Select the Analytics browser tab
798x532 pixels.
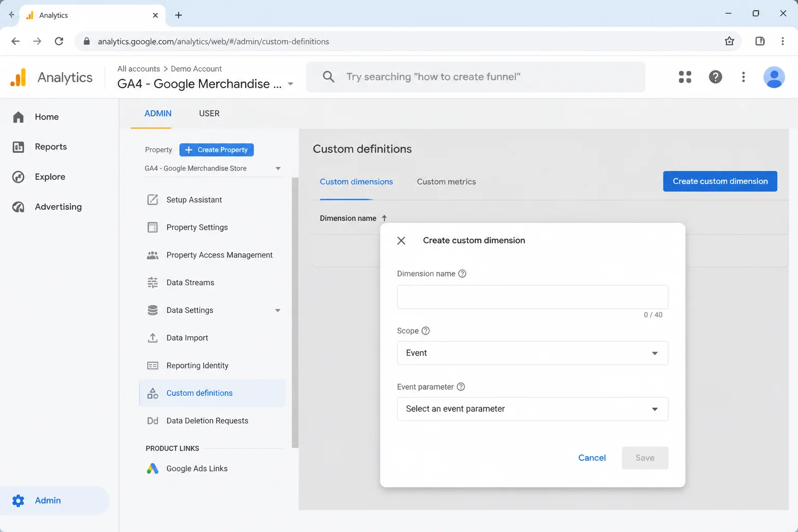coord(92,15)
